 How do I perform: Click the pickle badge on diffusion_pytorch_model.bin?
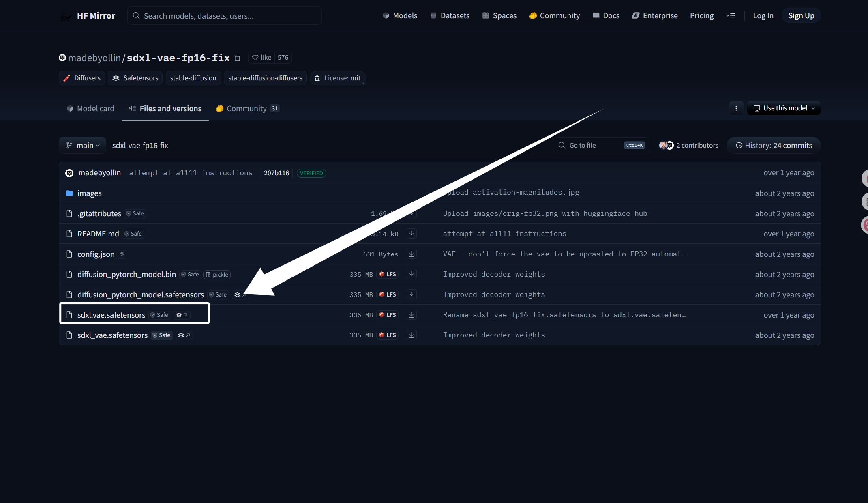coord(217,275)
